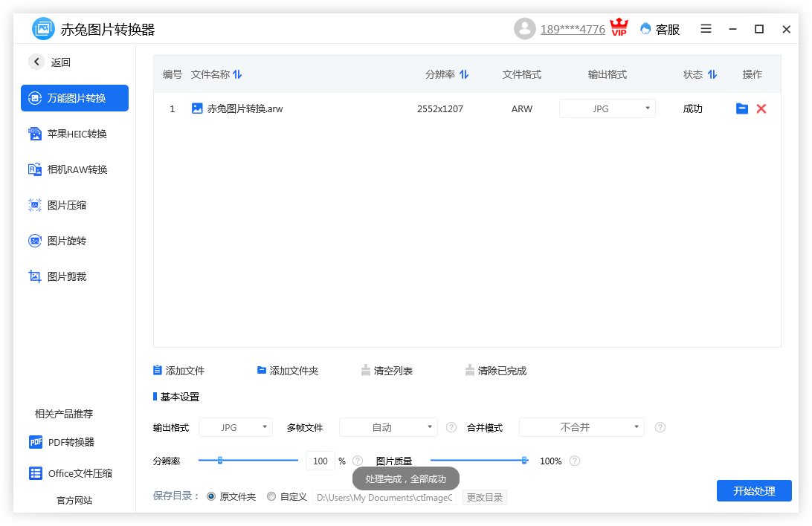Screen dimensions: 812x526
Task: Show help for 多帧文件 setting
Action: (x=451, y=427)
